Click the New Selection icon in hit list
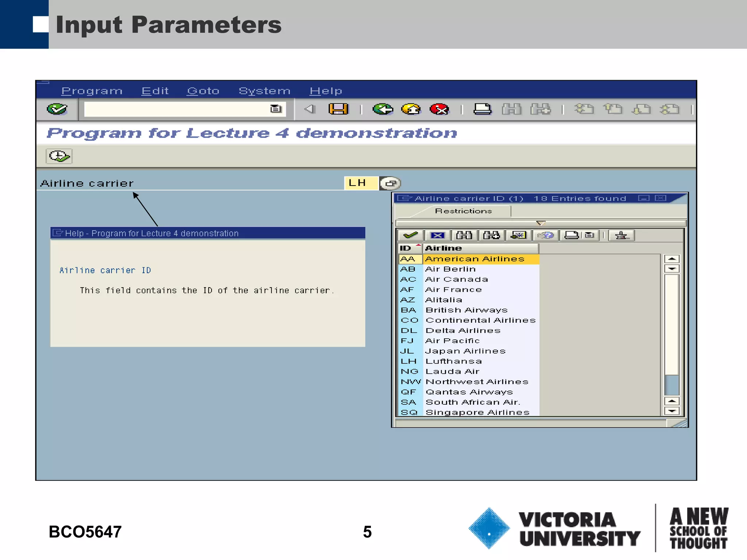Viewport: 747px width, 560px height. tap(518, 235)
